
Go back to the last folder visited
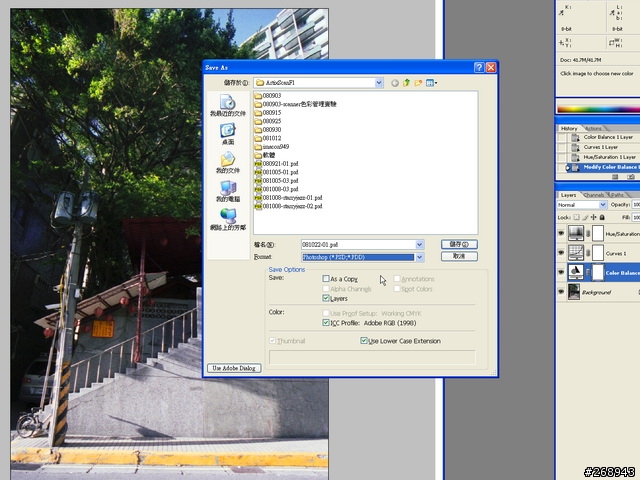point(395,83)
